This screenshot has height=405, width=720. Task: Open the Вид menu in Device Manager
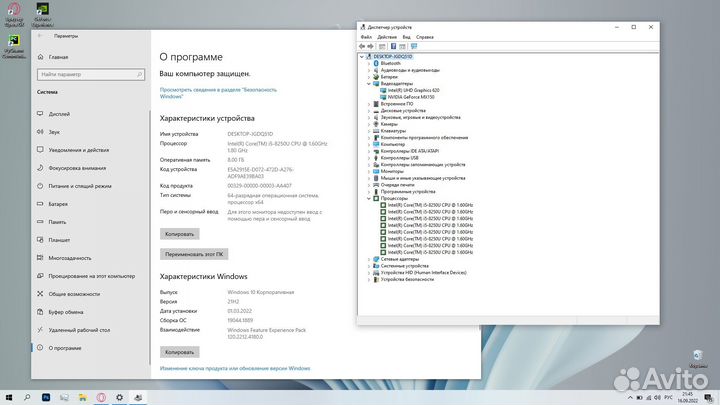pos(406,37)
